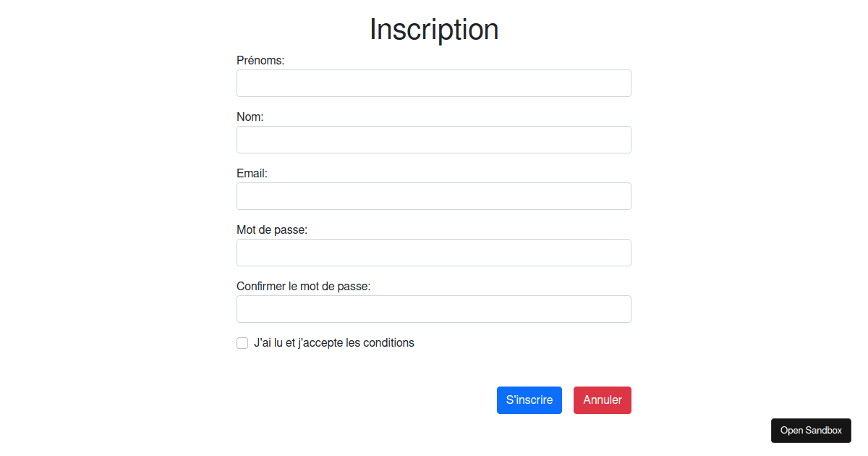
Task: Click the Prénoms label text
Action: click(260, 61)
